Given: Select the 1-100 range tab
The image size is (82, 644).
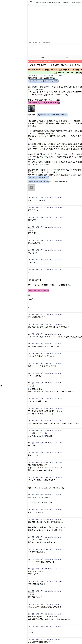Looking at the screenshot, I should tap(68, 58).
